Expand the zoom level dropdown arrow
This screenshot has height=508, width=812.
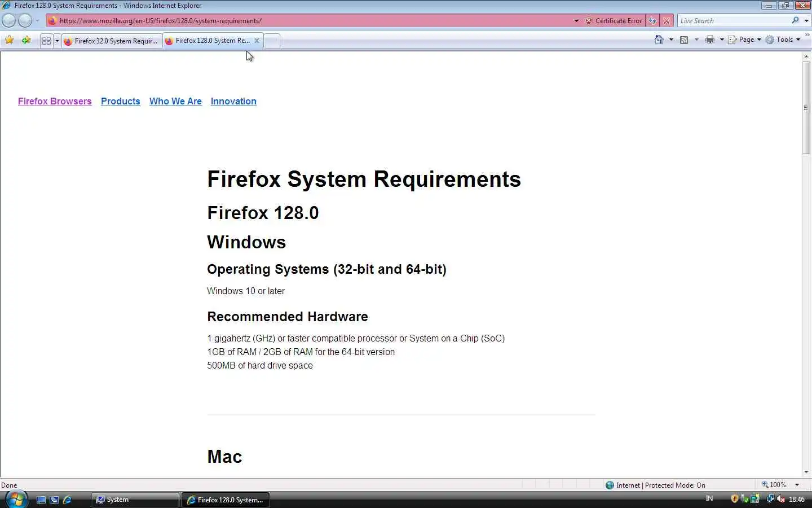click(x=797, y=485)
